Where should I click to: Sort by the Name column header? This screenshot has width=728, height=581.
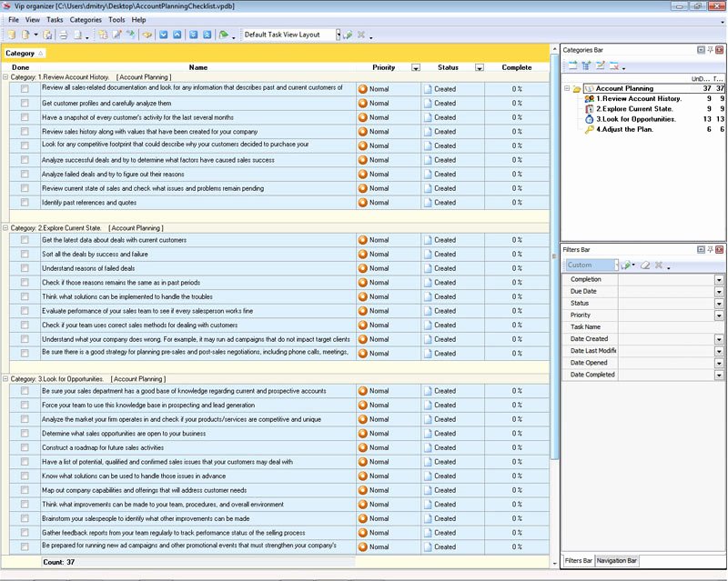coord(198,67)
